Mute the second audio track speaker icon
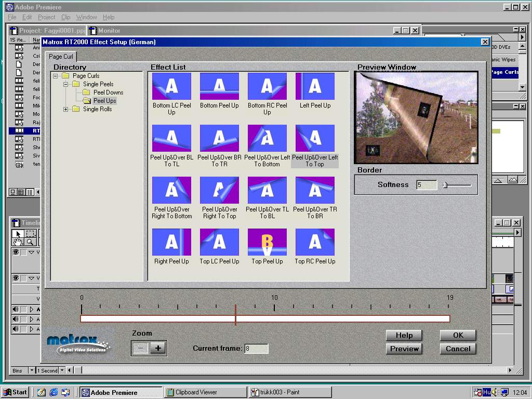 click(16, 319)
